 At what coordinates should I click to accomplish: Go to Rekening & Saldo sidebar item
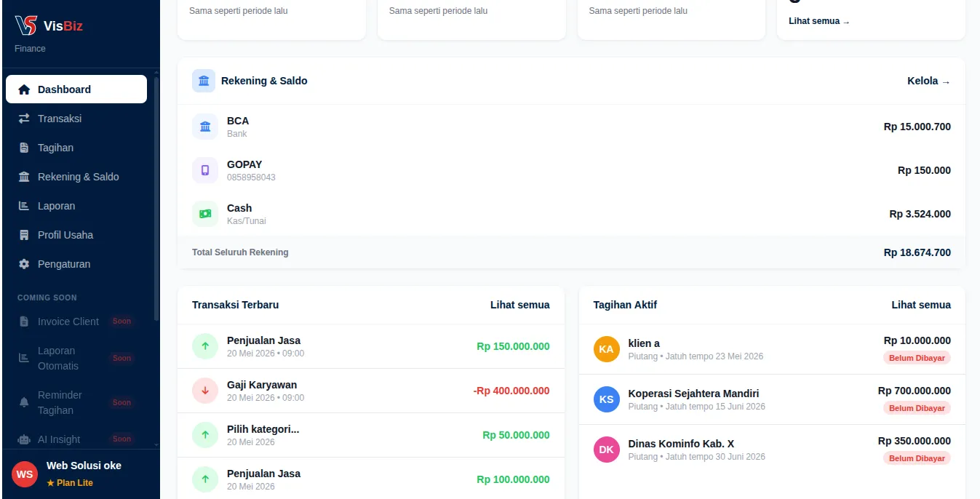coord(76,177)
